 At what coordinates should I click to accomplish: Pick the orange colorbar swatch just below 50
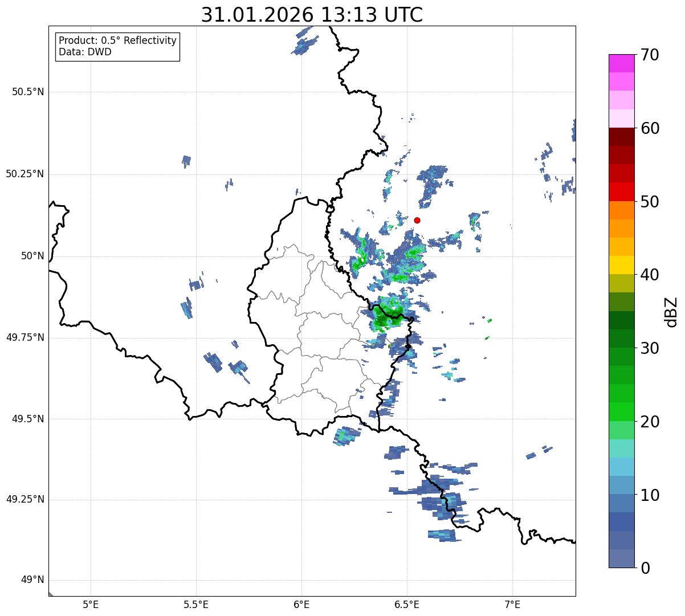[x=621, y=210]
